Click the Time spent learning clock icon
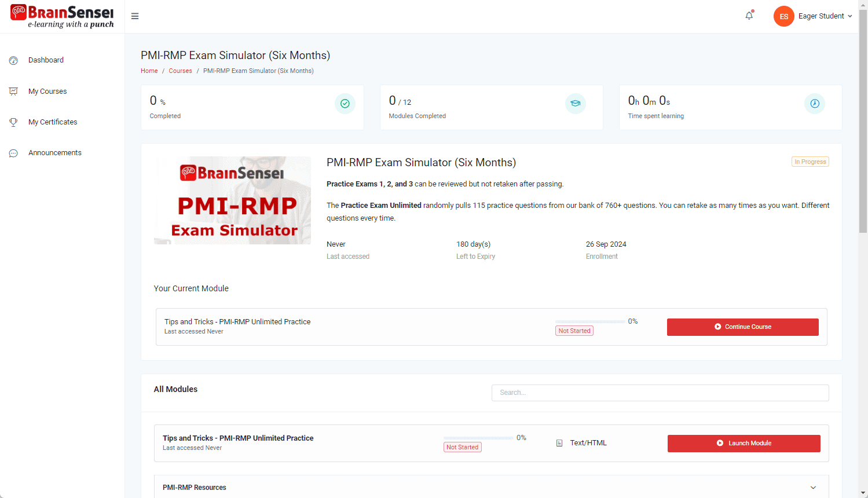Screen dimensions: 868x498 click(x=815, y=104)
